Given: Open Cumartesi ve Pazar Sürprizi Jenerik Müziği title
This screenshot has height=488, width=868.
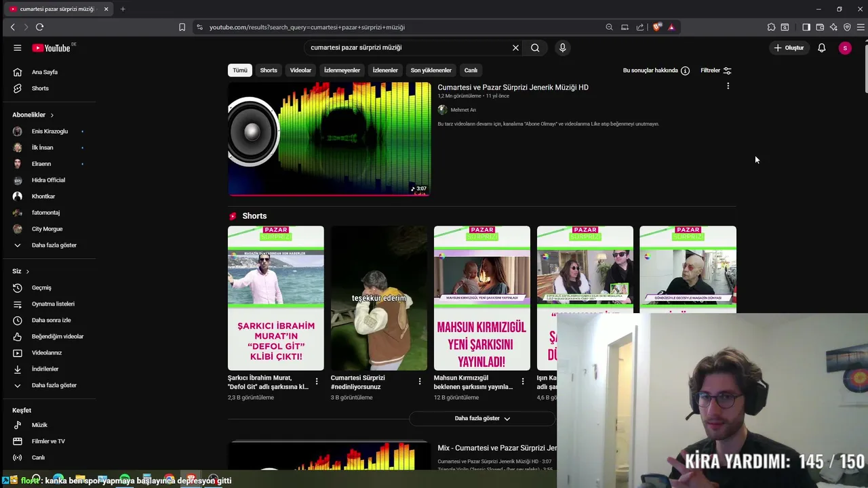Looking at the screenshot, I should pyautogui.click(x=513, y=87).
